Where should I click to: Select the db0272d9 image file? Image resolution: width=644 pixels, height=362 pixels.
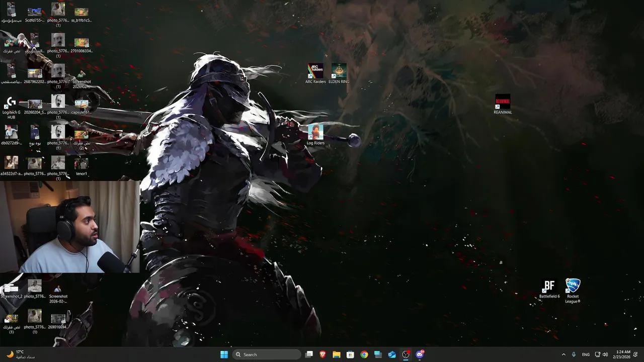tap(11, 135)
